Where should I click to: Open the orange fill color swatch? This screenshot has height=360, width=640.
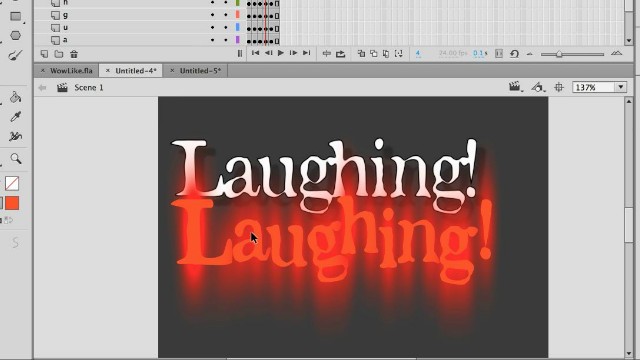[x=12, y=203]
